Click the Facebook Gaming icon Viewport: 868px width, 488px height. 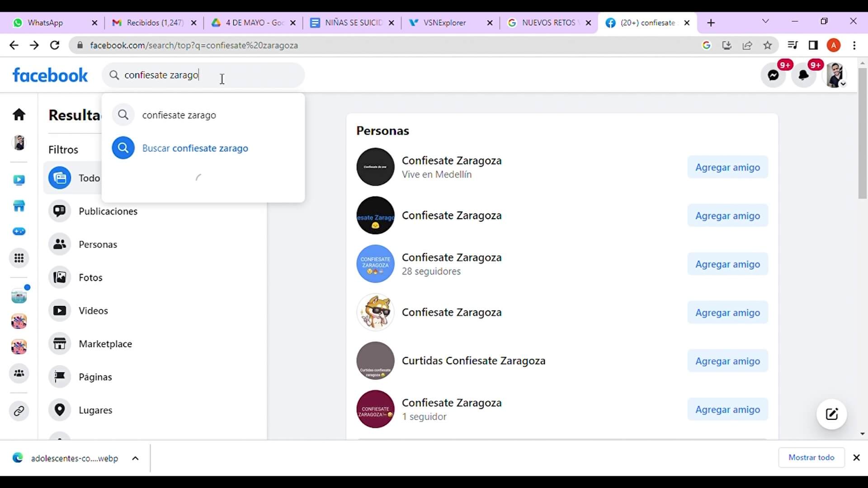(x=19, y=231)
